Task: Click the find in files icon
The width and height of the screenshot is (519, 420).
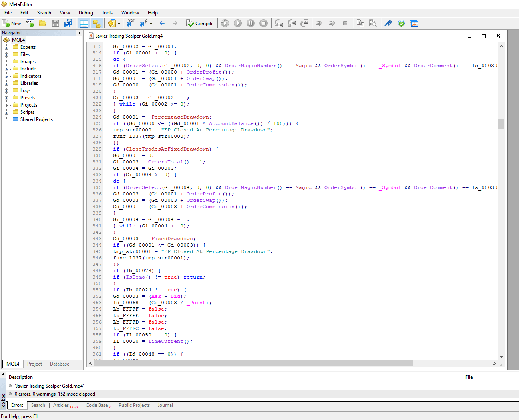Action: pyautogui.click(x=373, y=23)
